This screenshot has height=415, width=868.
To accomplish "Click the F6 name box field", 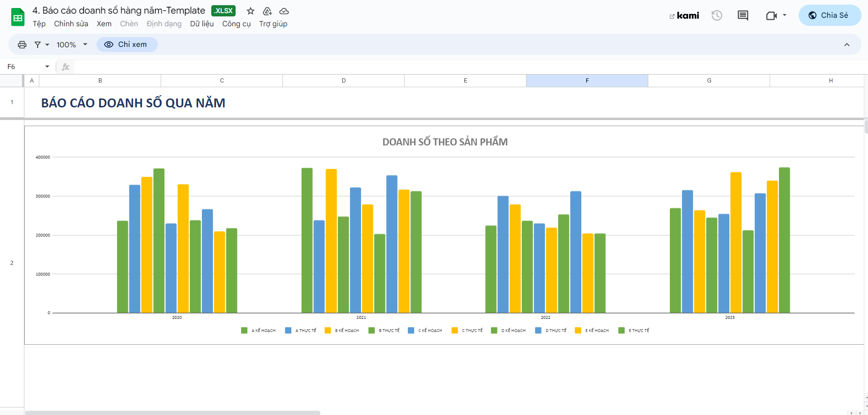I will point(23,67).
